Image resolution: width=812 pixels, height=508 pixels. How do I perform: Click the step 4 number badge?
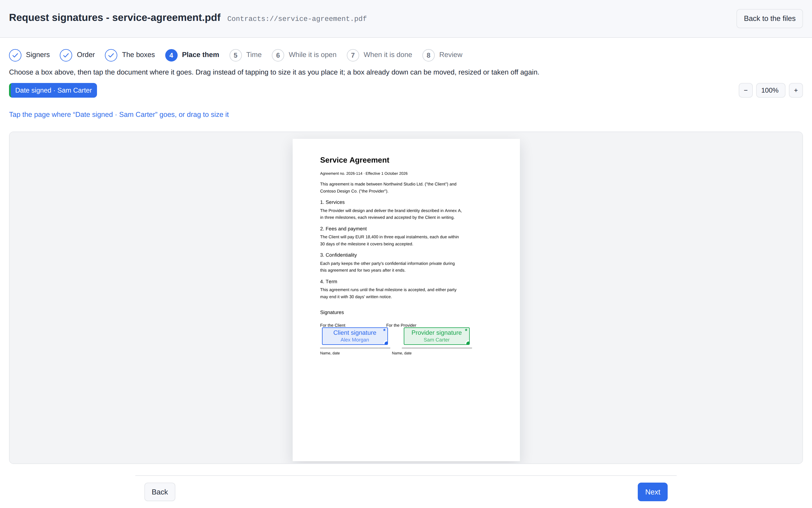[171, 55]
